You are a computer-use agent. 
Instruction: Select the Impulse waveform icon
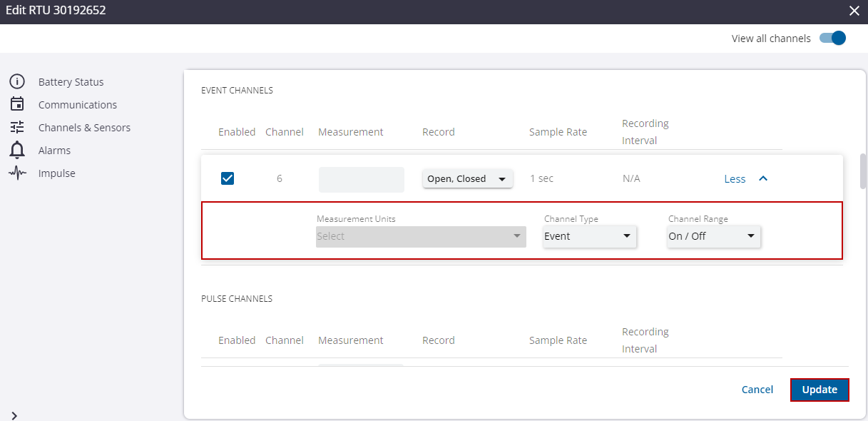pos(17,173)
